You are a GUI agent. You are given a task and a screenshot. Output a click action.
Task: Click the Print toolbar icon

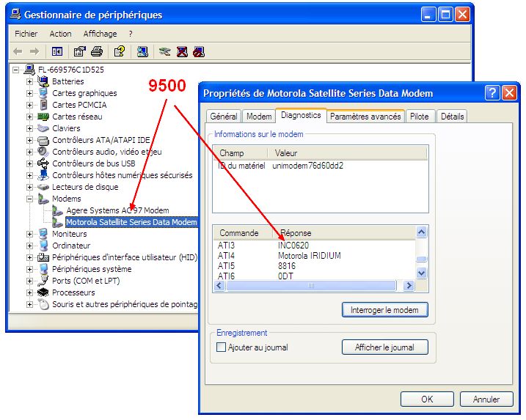(x=97, y=51)
